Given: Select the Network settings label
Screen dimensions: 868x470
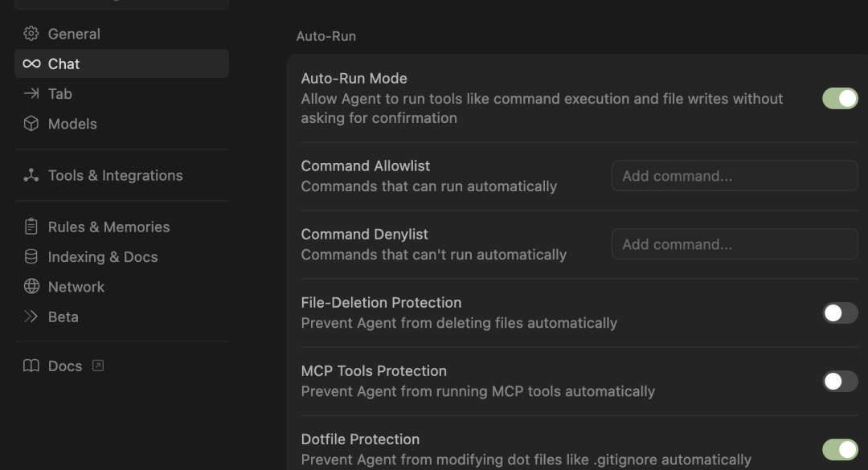Looking at the screenshot, I should coord(76,287).
